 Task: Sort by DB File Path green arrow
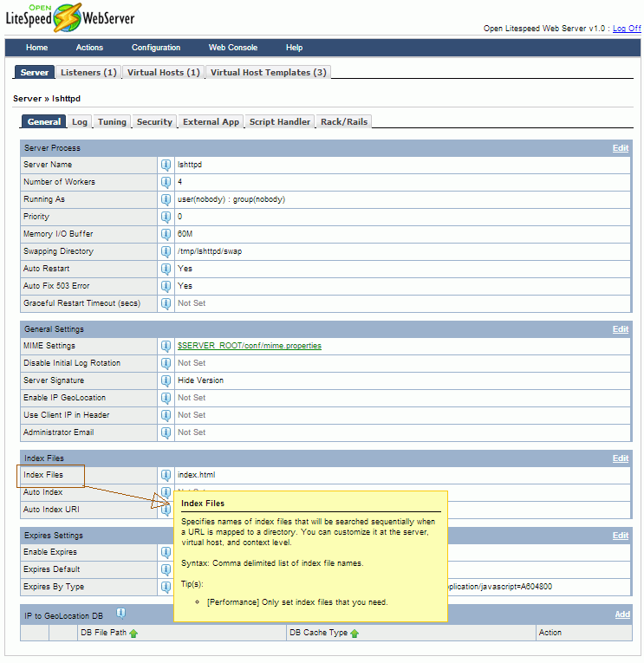click(133, 634)
